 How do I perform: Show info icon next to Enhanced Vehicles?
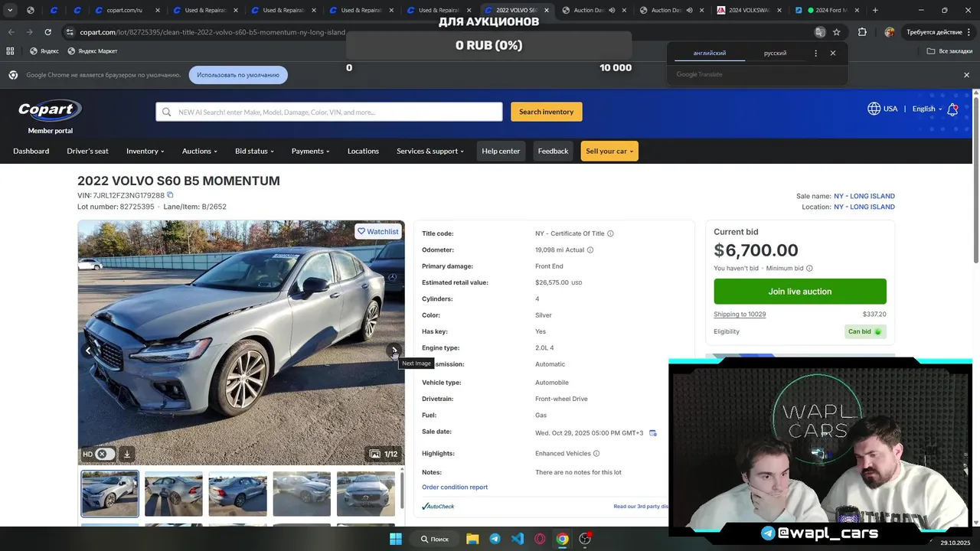click(x=596, y=453)
